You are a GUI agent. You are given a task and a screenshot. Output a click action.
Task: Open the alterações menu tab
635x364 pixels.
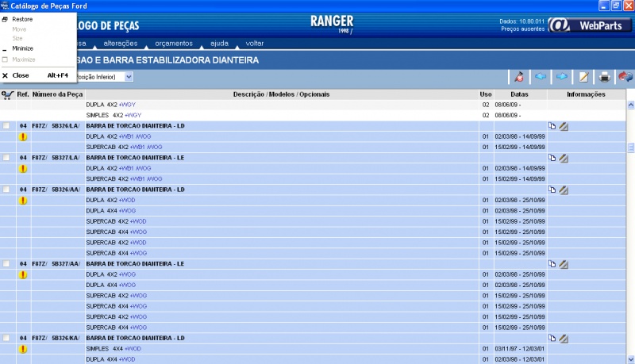(121, 44)
